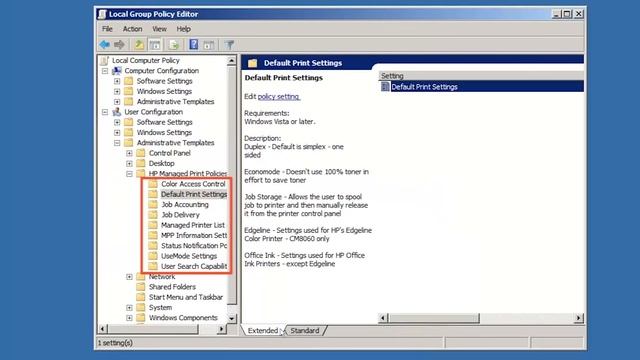Viewport: 640px width, 360px height.
Task: Open the View menu
Action: (x=159, y=29)
